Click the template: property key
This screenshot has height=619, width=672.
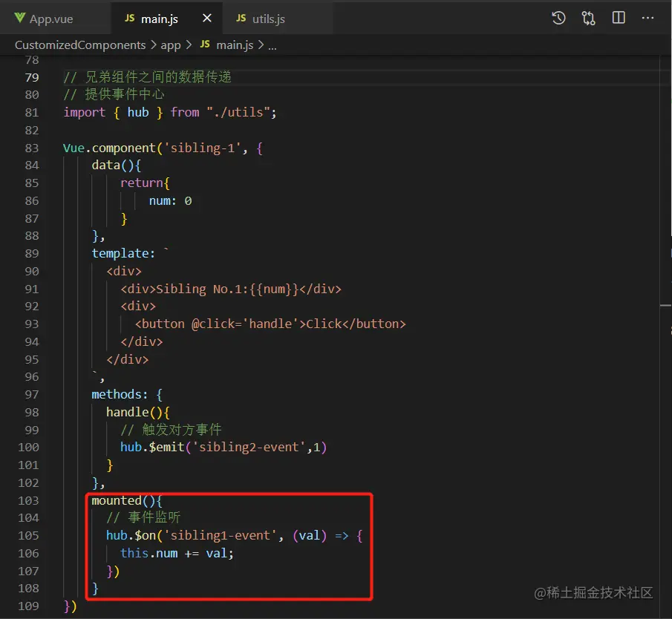tap(123, 254)
